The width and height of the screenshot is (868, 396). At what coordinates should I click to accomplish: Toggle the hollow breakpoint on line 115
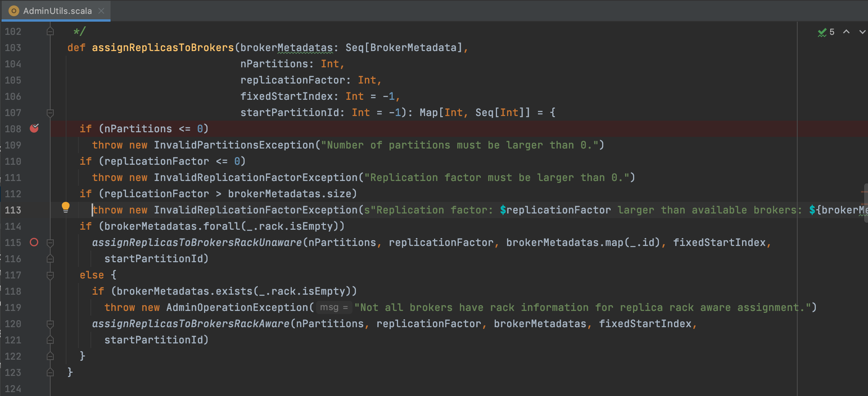pos(34,242)
